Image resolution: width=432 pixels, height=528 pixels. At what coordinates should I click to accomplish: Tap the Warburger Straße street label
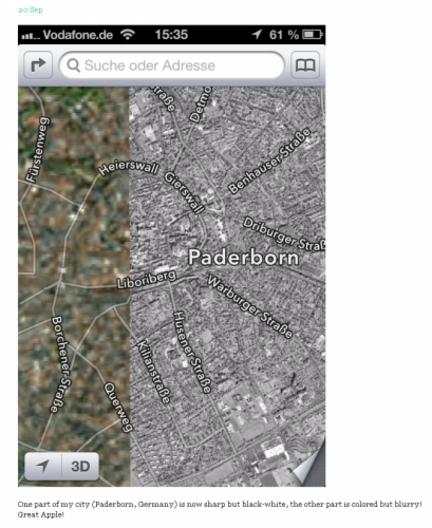pyautogui.click(x=250, y=306)
